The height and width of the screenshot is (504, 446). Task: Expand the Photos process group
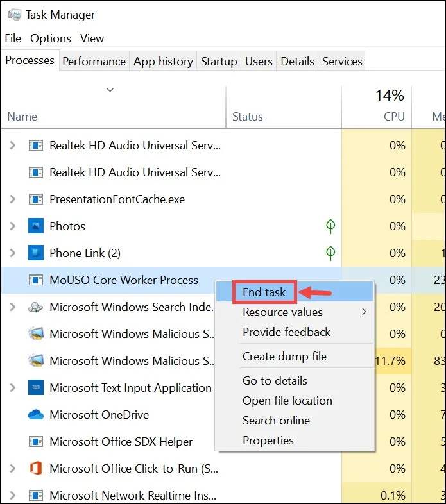click(13, 226)
